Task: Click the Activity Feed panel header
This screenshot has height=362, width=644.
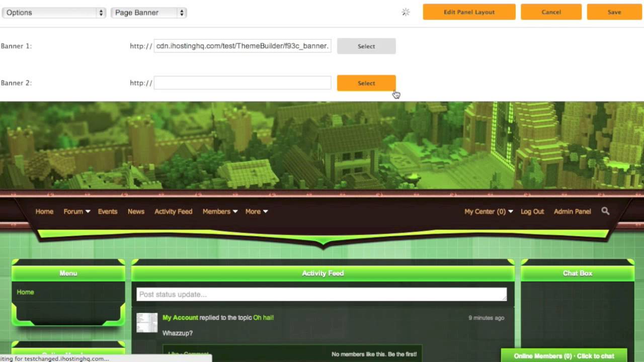Action: pyautogui.click(x=323, y=273)
